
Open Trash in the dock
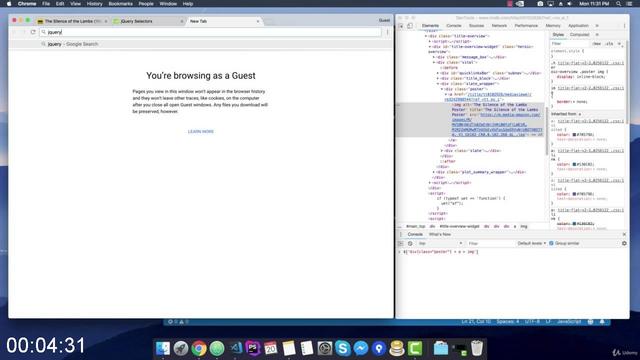477,348
